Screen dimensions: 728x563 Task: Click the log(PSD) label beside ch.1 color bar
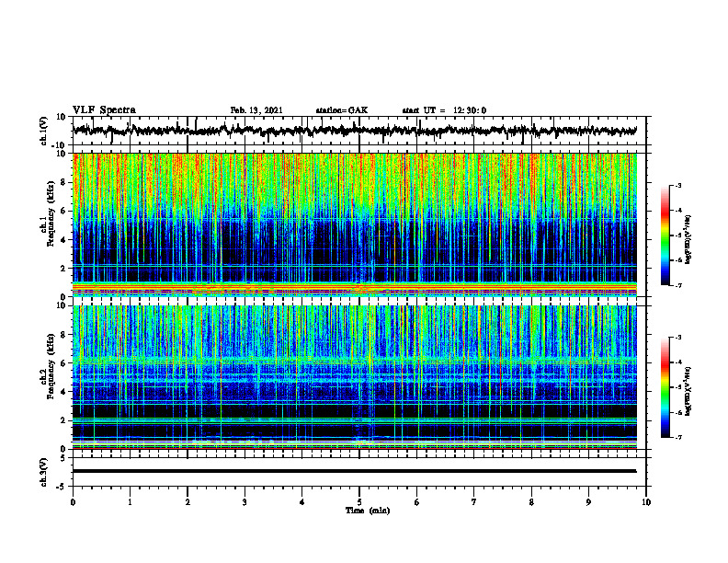tap(688, 240)
